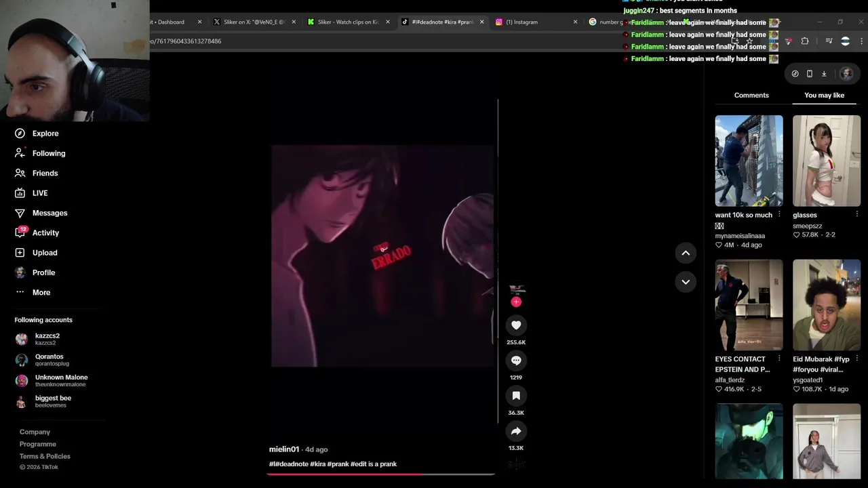Open comments via speech-bubble icon

tap(516, 361)
